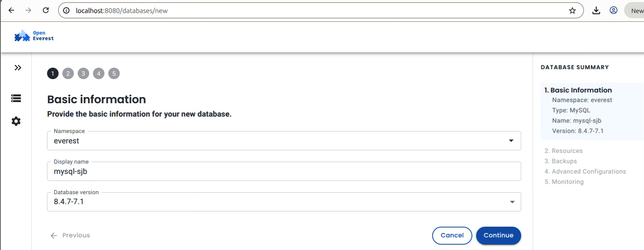This screenshot has width=644, height=250.
Task: Select step 3 in the wizard stepper
Action: 83,73
